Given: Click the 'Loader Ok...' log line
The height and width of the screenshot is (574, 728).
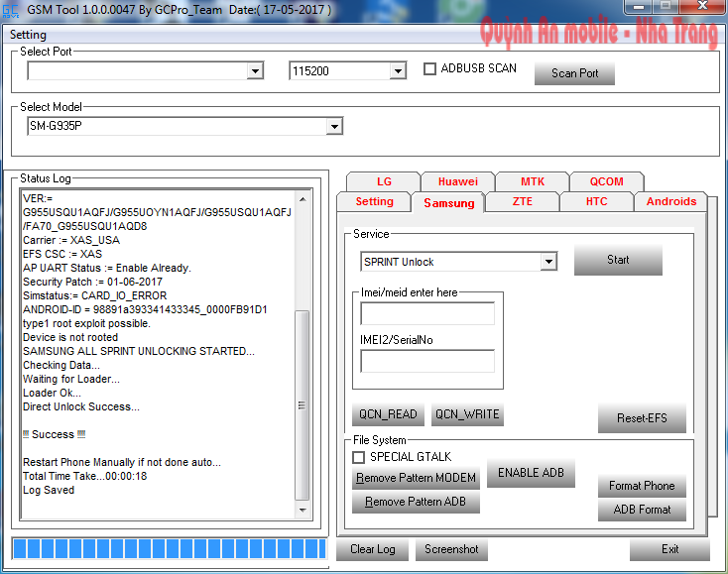Looking at the screenshot, I should 52,393.
